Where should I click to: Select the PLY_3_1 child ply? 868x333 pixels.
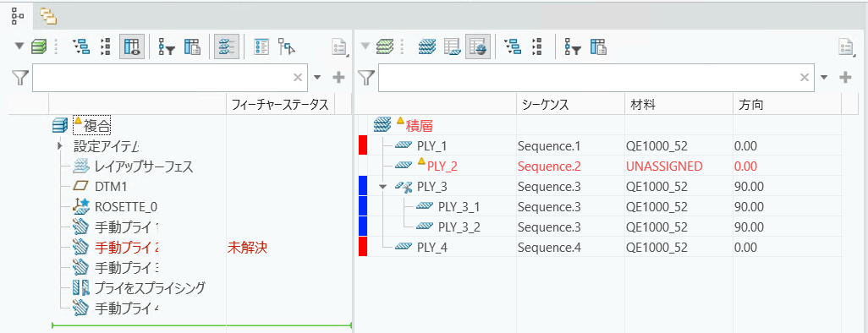coord(459,207)
